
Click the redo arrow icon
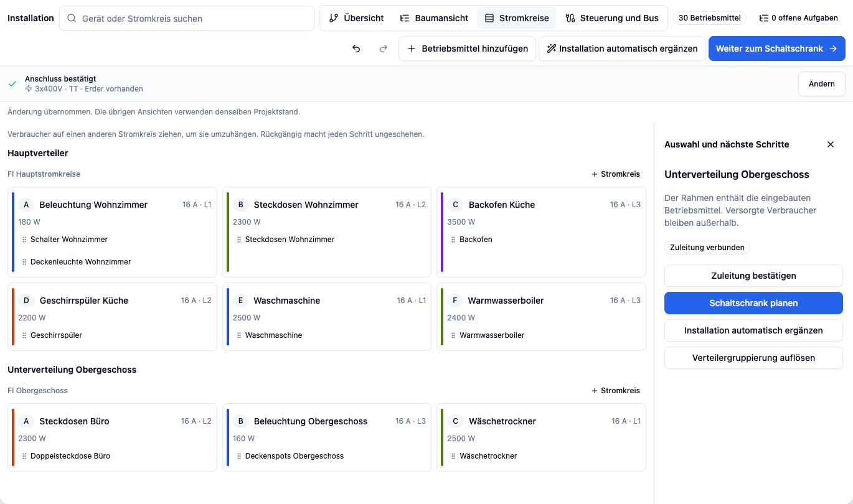coord(384,49)
